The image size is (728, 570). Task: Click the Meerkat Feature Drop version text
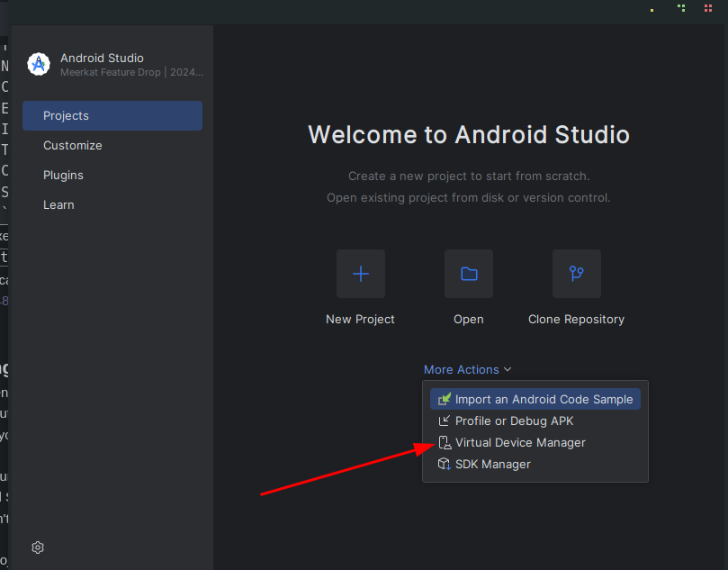pyautogui.click(x=131, y=72)
